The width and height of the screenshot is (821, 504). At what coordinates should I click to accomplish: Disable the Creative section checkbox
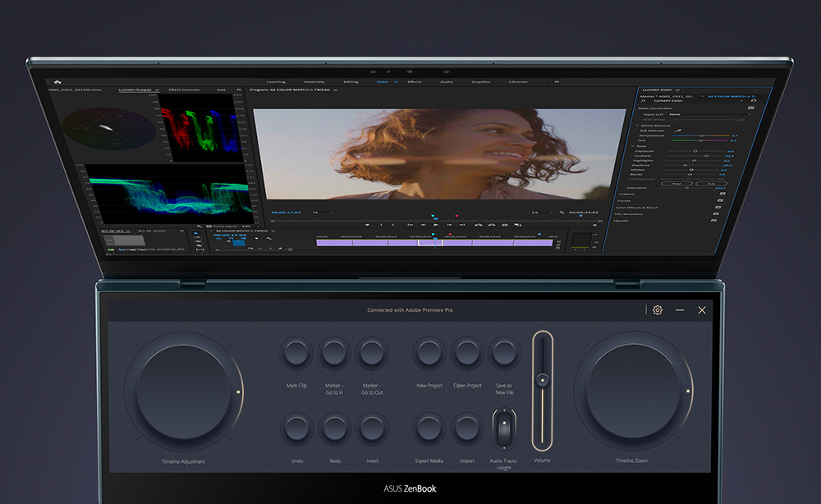(x=722, y=194)
